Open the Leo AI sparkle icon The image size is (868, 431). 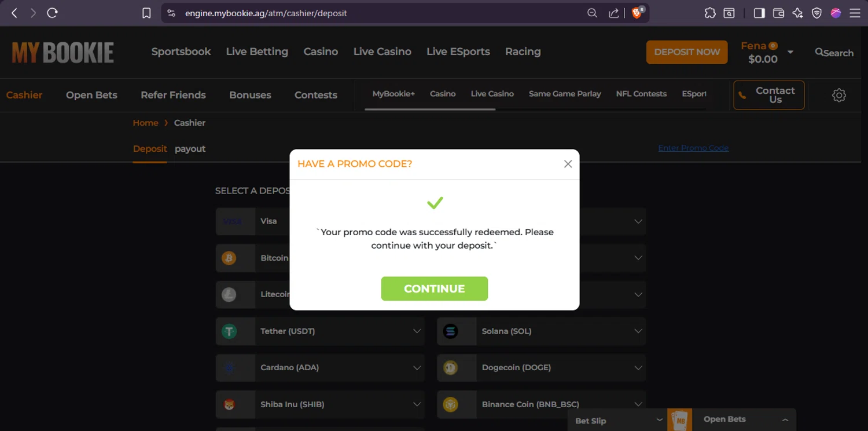tap(797, 13)
